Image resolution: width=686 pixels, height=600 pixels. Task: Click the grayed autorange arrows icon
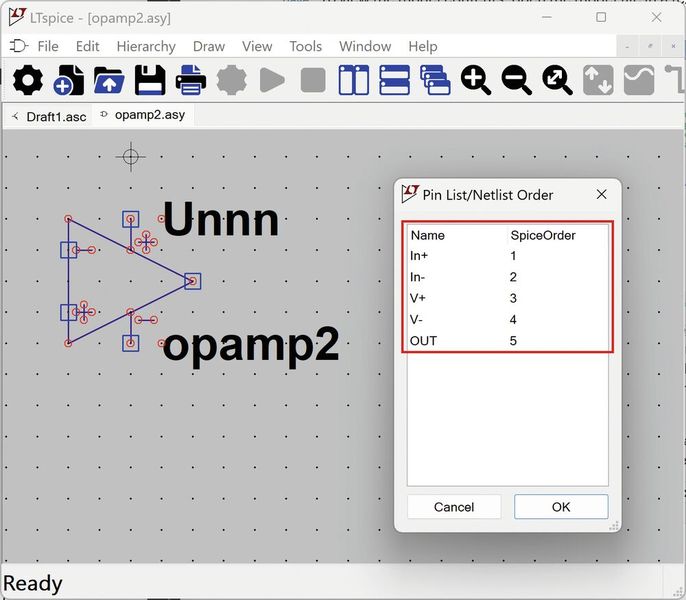pyautogui.click(x=598, y=80)
